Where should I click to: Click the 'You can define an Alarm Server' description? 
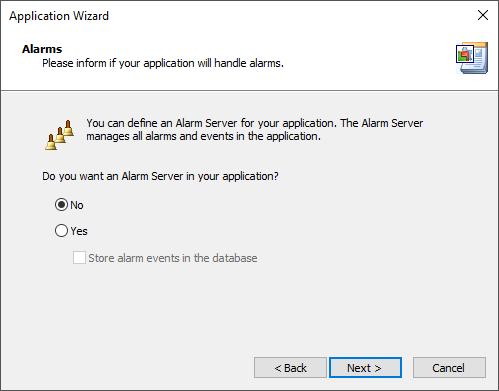pos(255,123)
